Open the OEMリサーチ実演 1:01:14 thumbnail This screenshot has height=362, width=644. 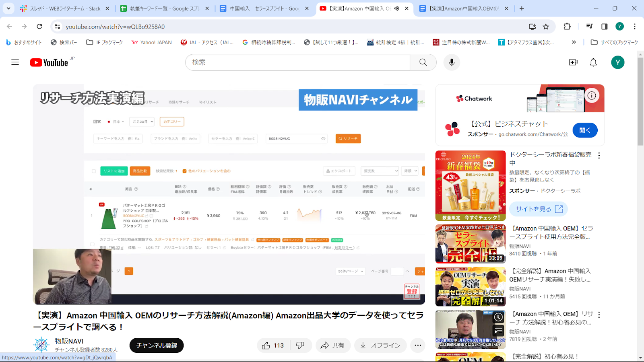click(471, 286)
